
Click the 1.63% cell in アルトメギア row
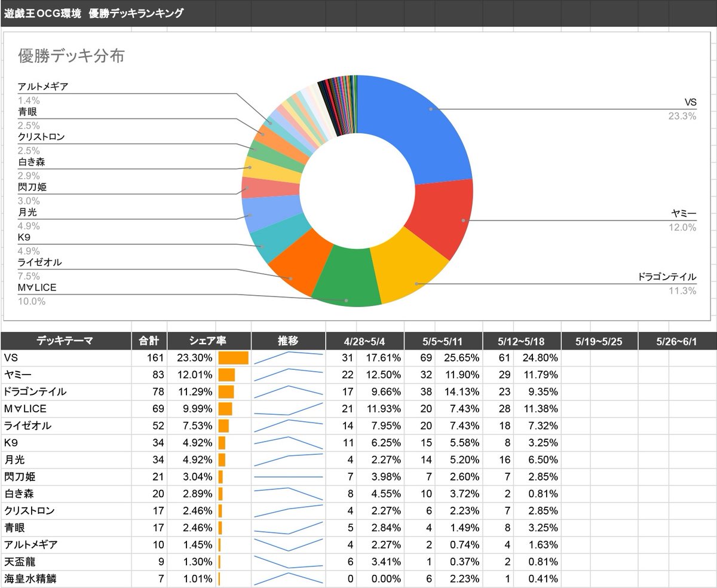(x=537, y=545)
